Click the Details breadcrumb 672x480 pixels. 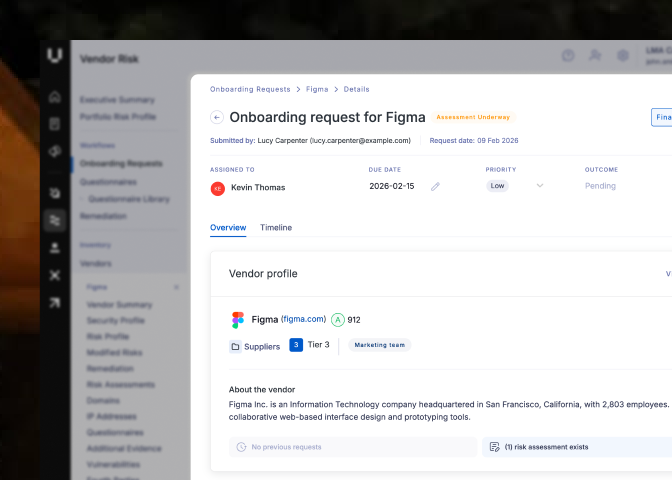(x=357, y=89)
